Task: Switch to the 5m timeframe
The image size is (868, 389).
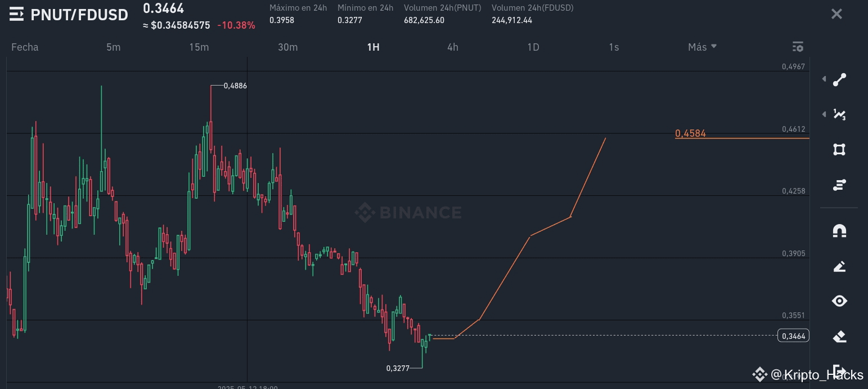Action: 114,47
